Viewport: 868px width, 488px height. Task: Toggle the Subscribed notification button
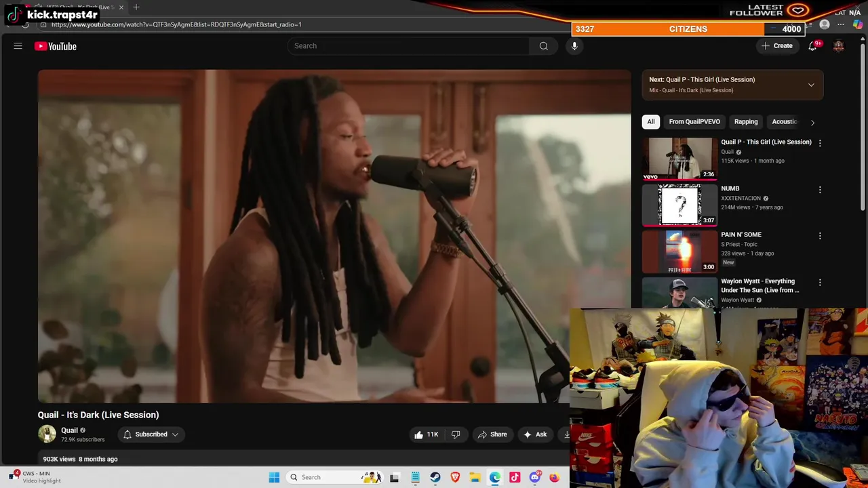tap(151, 434)
